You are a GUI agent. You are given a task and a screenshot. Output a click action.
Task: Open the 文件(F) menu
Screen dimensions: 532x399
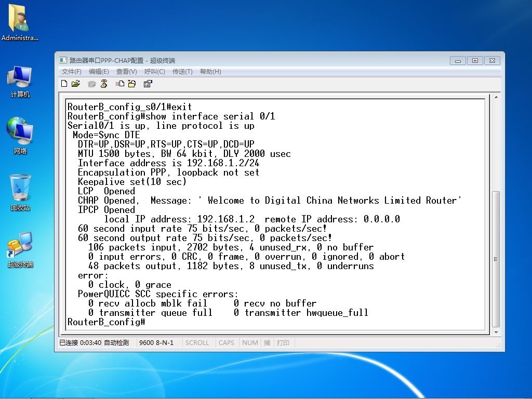click(72, 72)
